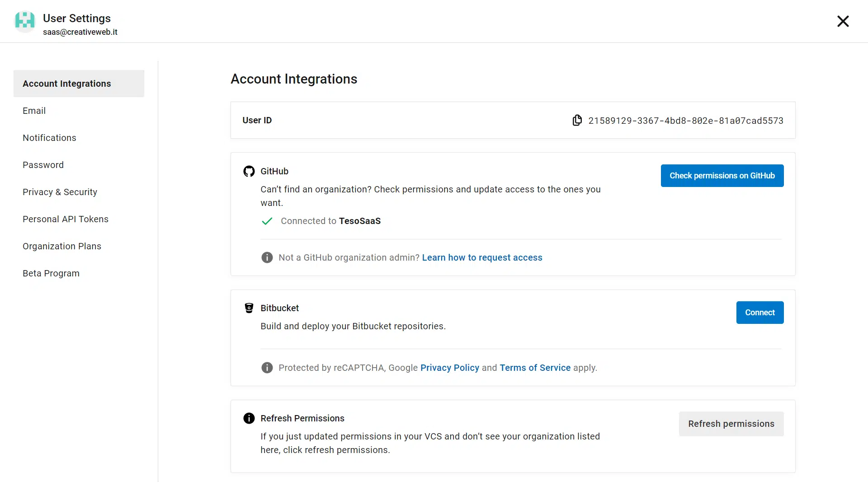Follow Learn how to request access link
Viewport: 868px width, 500px height.
(482, 257)
